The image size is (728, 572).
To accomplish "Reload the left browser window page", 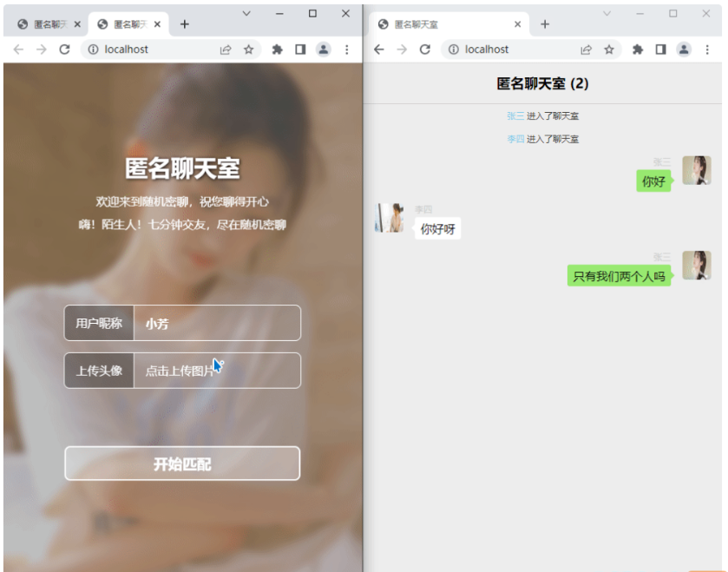I will click(x=64, y=49).
